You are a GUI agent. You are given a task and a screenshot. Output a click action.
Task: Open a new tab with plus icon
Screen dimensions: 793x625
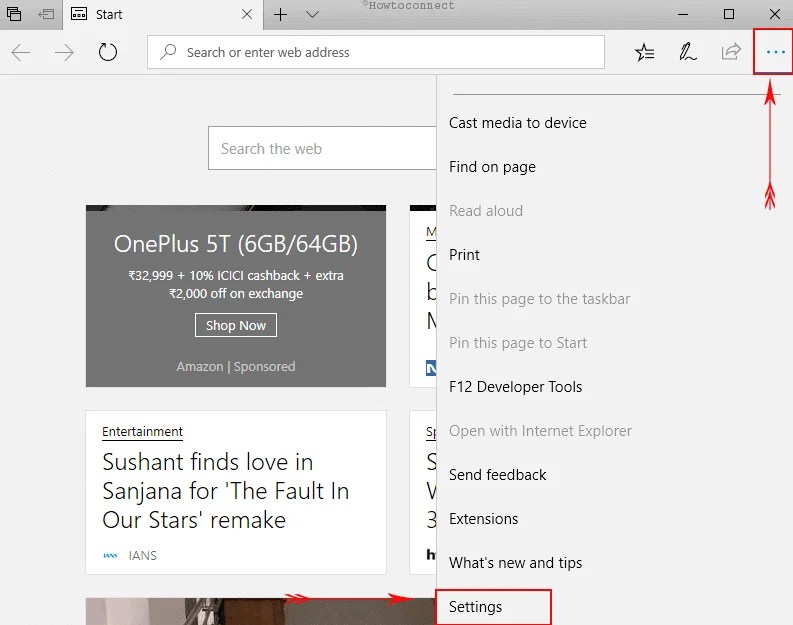click(x=280, y=14)
